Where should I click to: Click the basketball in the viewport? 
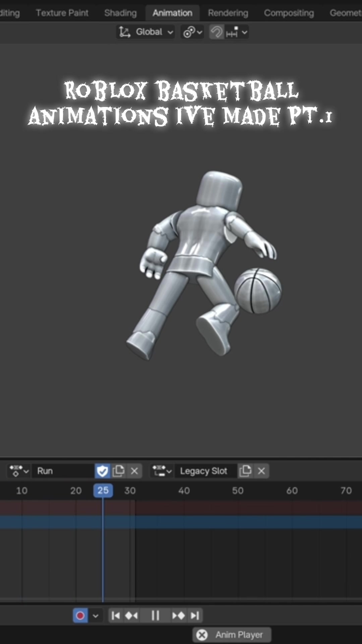click(x=258, y=291)
